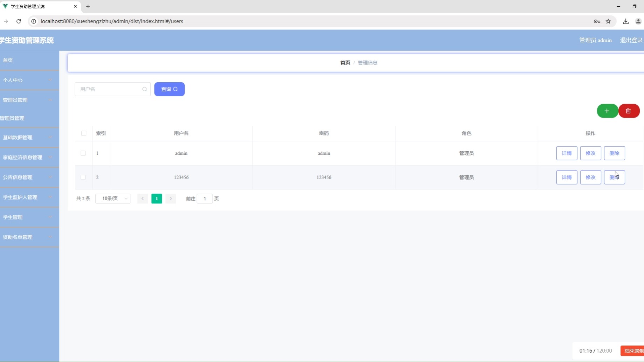Tick the select-all checkbox in table header
Screen dimensions: 644x362
point(84,133)
